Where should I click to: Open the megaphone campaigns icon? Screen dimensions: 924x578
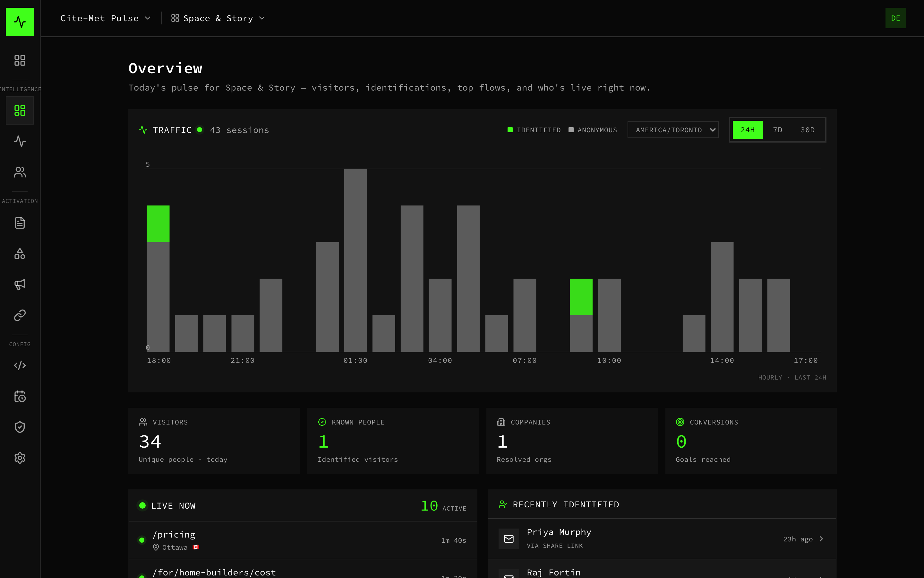click(x=20, y=285)
